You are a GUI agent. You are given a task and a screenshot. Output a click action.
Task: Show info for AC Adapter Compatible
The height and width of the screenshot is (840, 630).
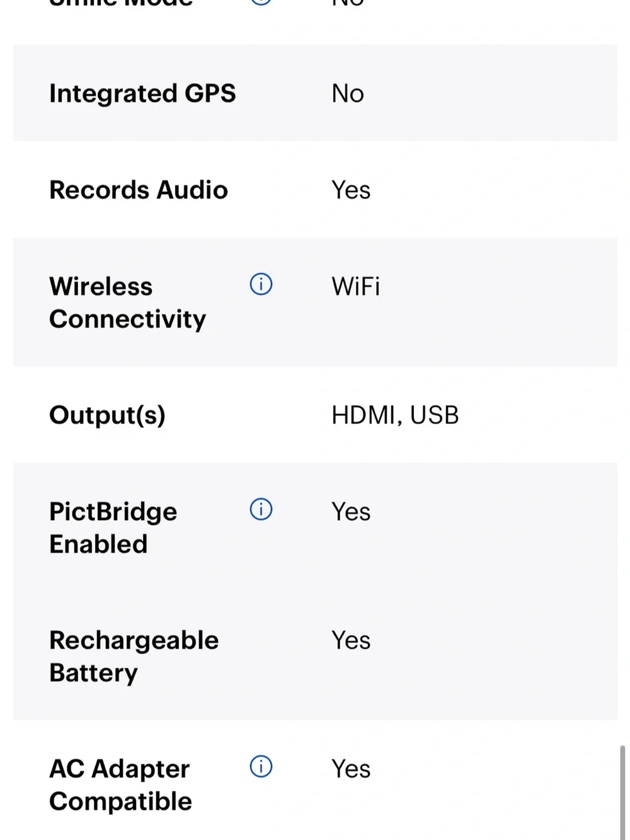point(261,766)
